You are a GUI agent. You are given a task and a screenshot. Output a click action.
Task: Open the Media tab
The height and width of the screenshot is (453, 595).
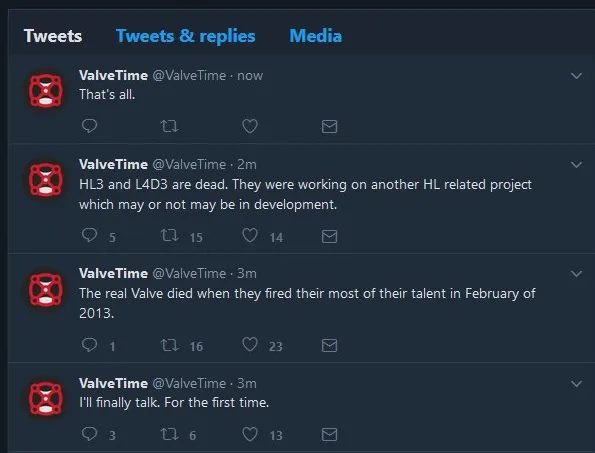click(x=316, y=36)
